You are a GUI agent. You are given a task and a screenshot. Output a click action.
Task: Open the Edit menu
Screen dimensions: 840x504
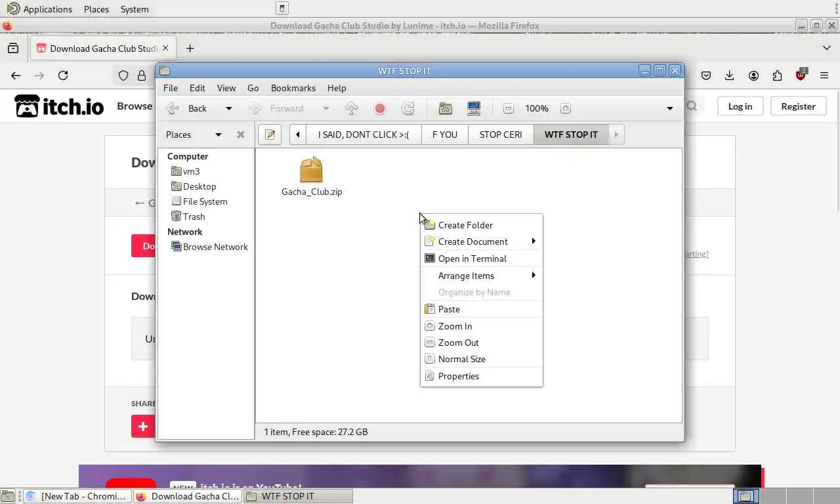point(198,88)
